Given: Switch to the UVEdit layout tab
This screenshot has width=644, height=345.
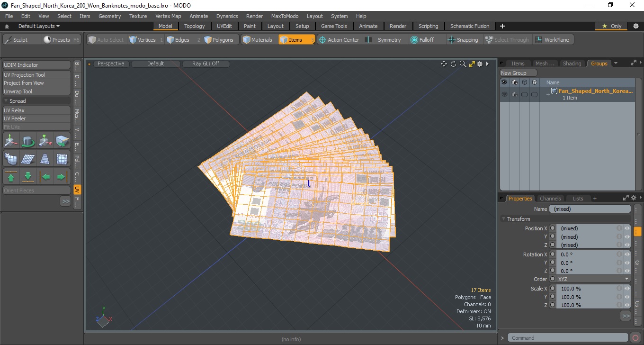Looking at the screenshot, I should (x=224, y=26).
